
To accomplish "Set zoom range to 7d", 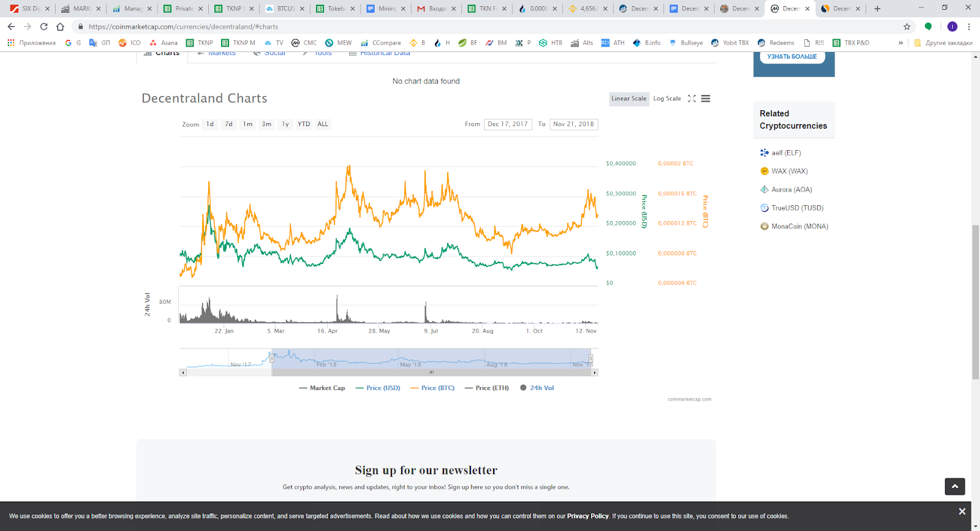I will click(x=228, y=124).
